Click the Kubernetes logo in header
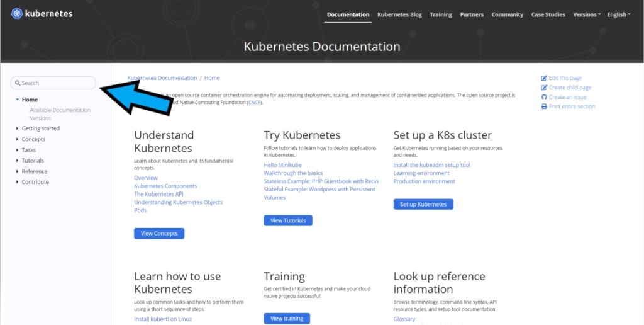 [x=18, y=13]
